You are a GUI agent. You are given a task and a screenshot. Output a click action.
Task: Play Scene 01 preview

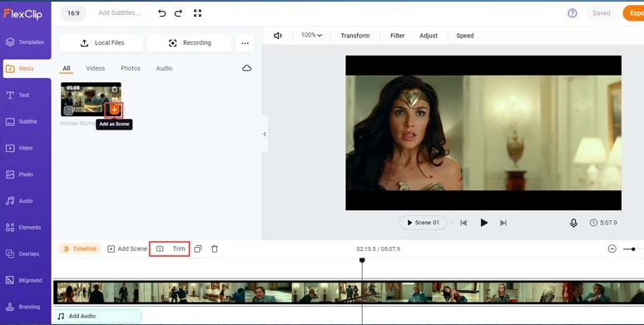pos(423,223)
